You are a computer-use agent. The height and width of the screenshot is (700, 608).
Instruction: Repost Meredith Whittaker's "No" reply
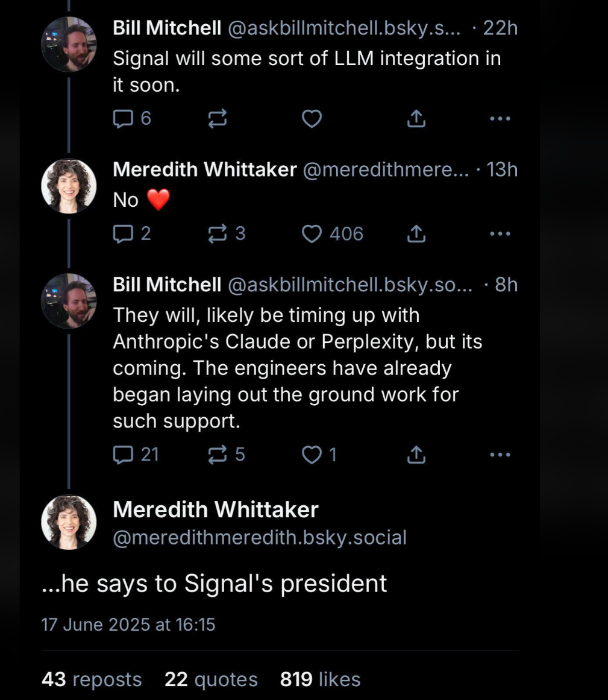(x=217, y=233)
